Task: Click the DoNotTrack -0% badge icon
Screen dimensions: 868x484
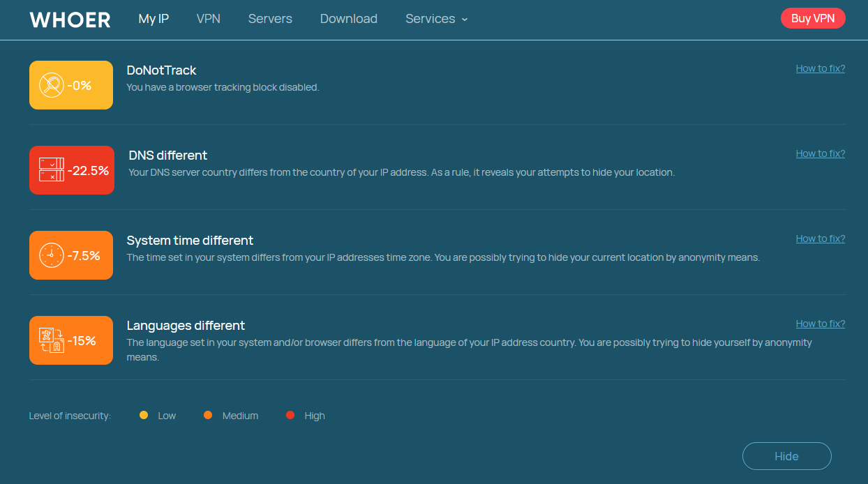Action: 71,85
